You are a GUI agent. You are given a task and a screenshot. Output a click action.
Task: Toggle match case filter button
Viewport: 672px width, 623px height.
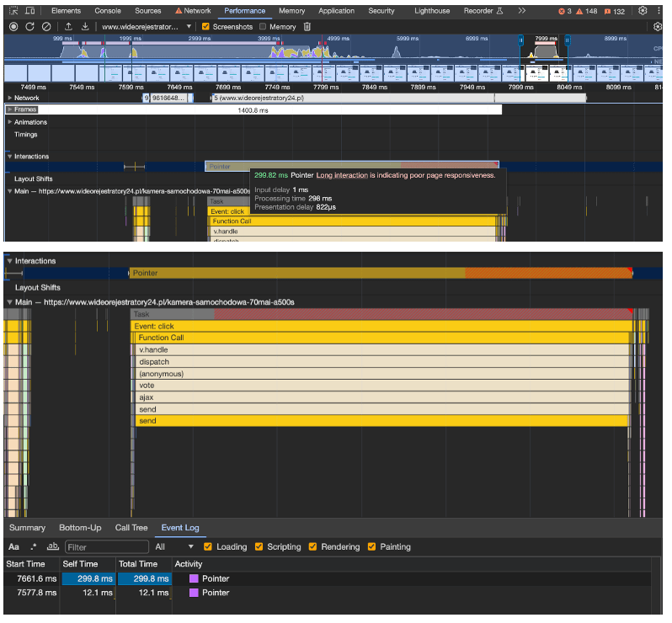tap(13, 547)
